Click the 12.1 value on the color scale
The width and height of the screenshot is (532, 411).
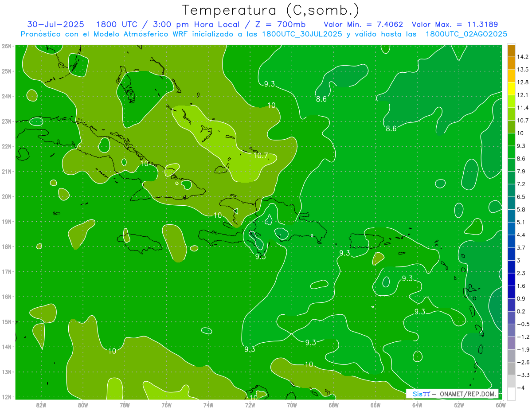(522, 95)
